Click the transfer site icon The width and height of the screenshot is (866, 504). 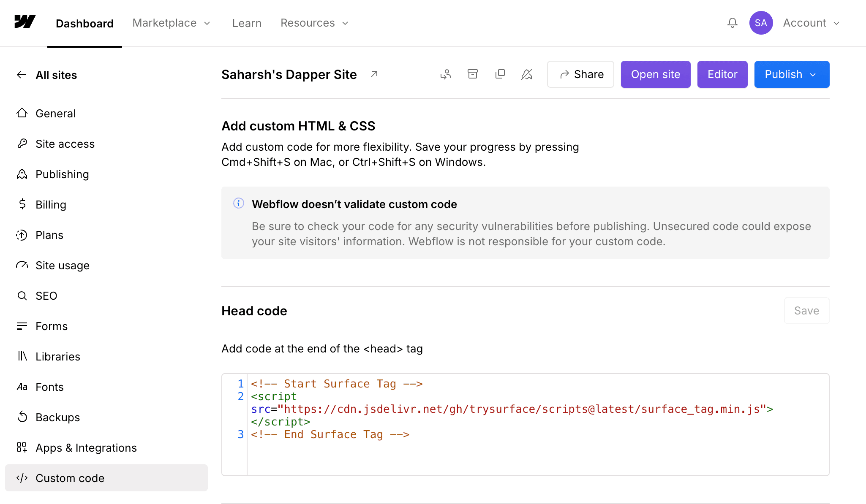click(x=446, y=74)
